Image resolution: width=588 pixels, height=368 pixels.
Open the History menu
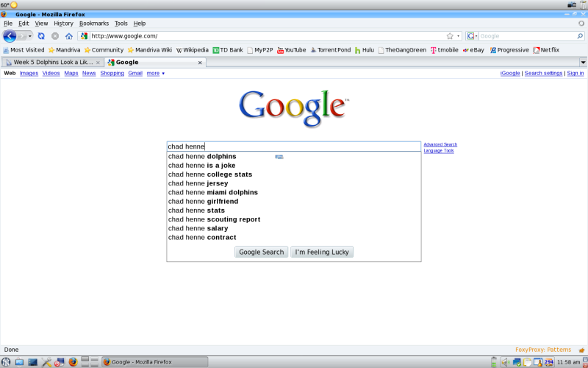[x=63, y=24]
